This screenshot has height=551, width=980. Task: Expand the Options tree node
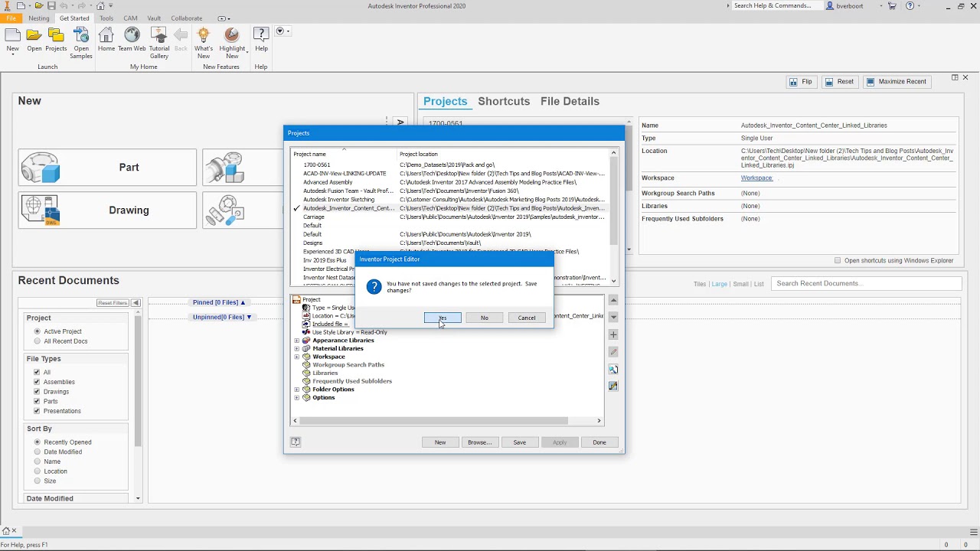click(x=297, y=398)
